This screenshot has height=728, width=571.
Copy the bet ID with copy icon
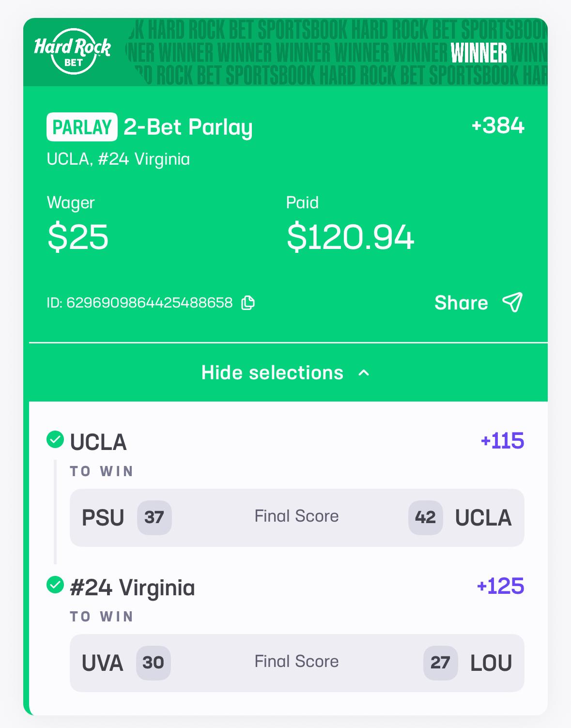[248, 303]
